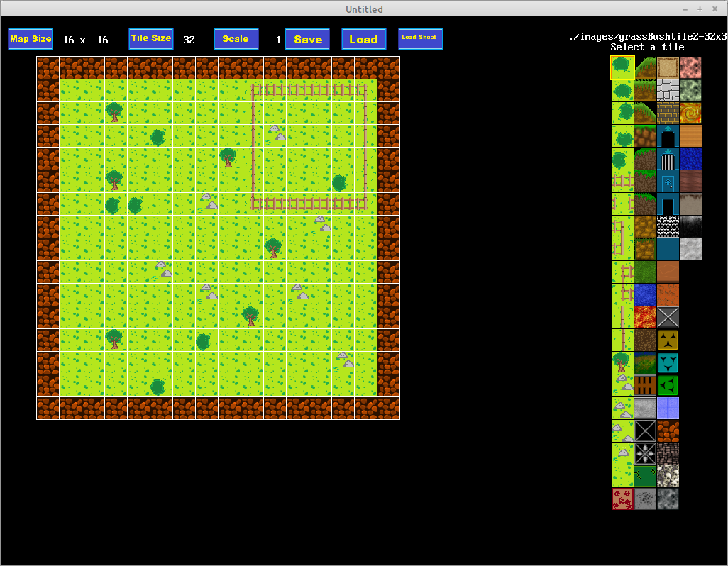This screenshot has height=566, width=728.
Task: Click the Save button
Action: (x=307, y=39)
